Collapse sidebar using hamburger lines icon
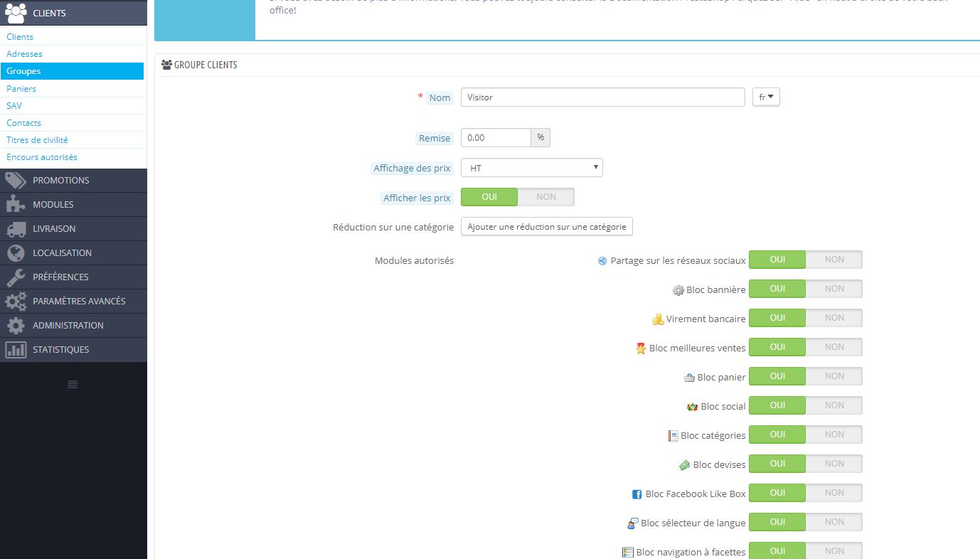 pos(73,384)
